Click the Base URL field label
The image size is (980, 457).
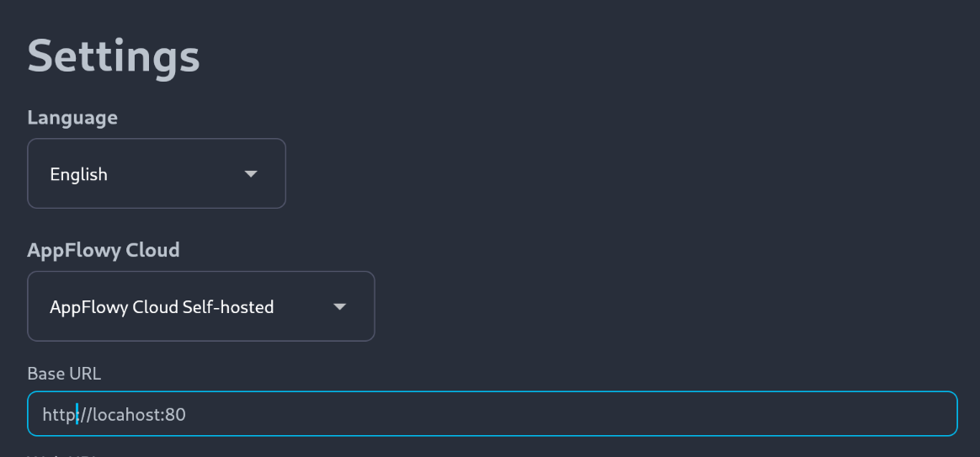pyautogui.click(x=64, y=373)
